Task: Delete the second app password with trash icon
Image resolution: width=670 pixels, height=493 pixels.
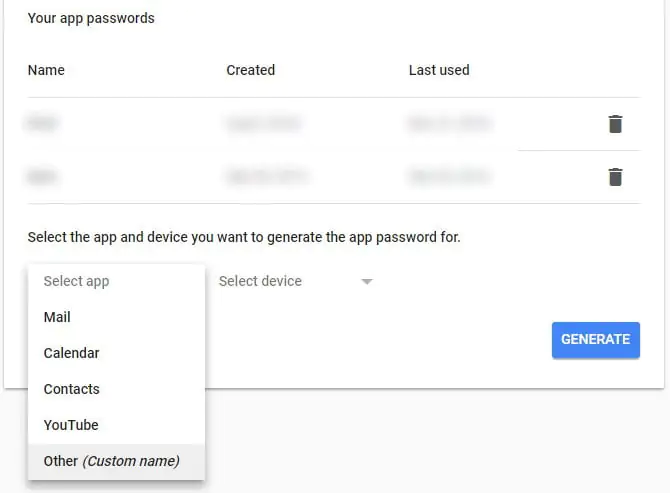Action: (615, 177)
